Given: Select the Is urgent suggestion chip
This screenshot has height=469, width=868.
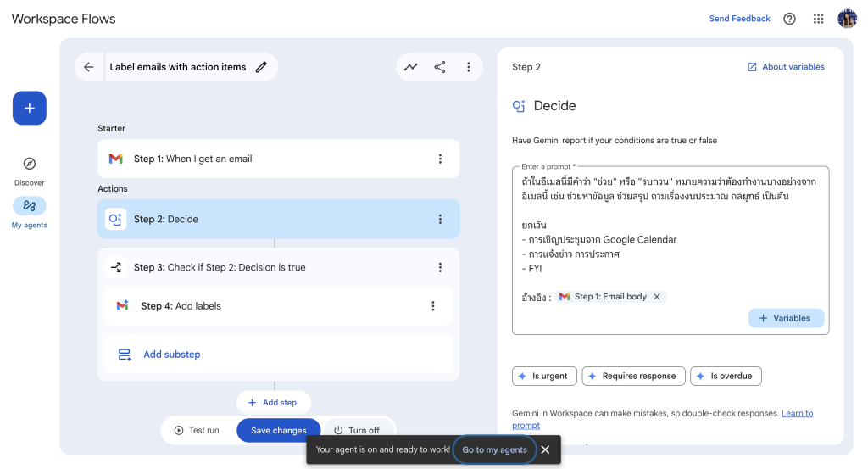Looking at the screenshot, I should tap(544, 376).
